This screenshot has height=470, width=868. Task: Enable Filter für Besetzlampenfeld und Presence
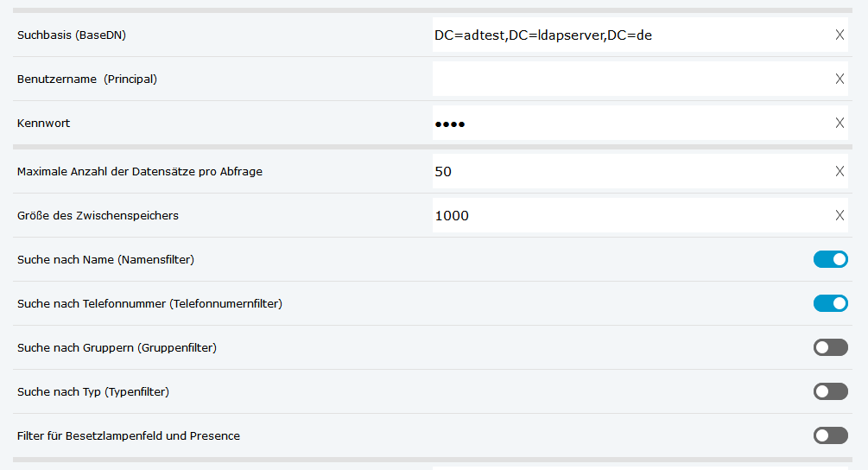[x=830, y=435]
